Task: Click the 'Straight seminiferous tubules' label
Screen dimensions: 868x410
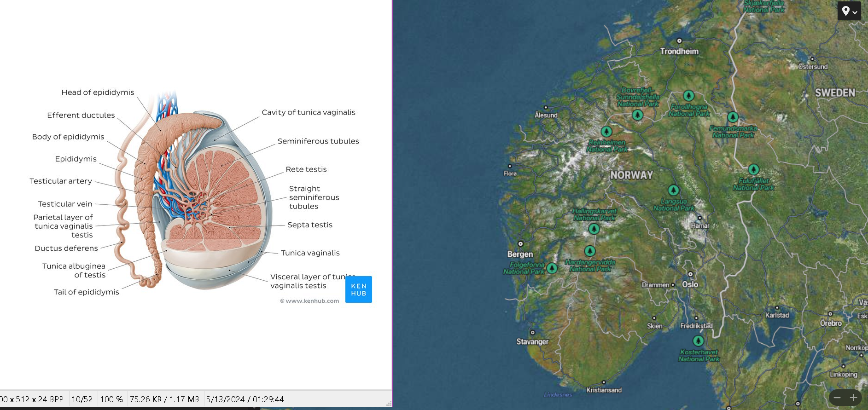Action: 314,197
